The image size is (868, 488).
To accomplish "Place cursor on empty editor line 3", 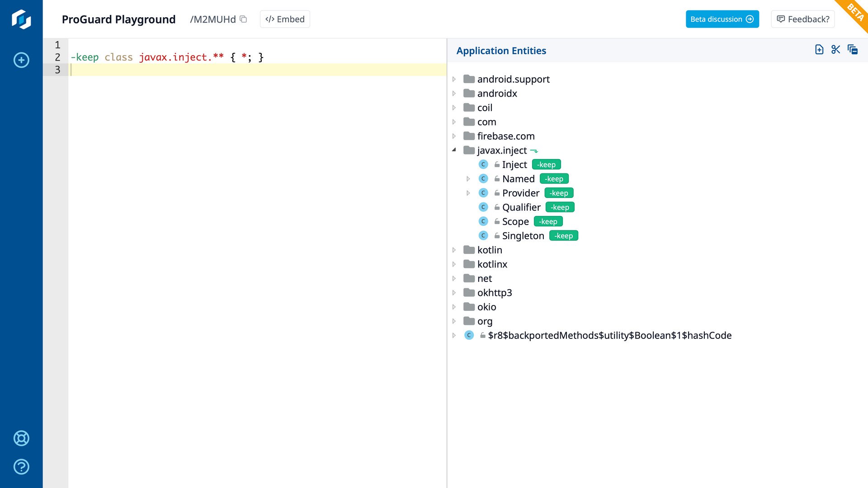I will tap(258, 70).
